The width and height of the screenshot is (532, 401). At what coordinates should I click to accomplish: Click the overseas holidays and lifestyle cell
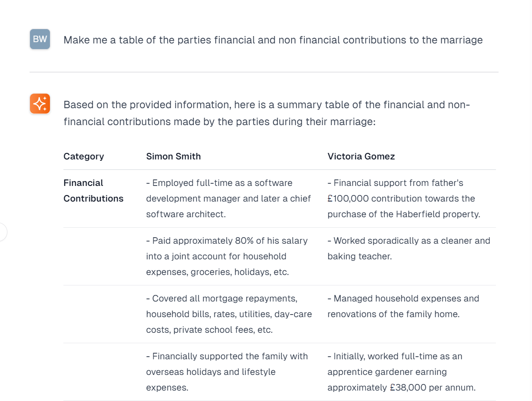[227, 372]
